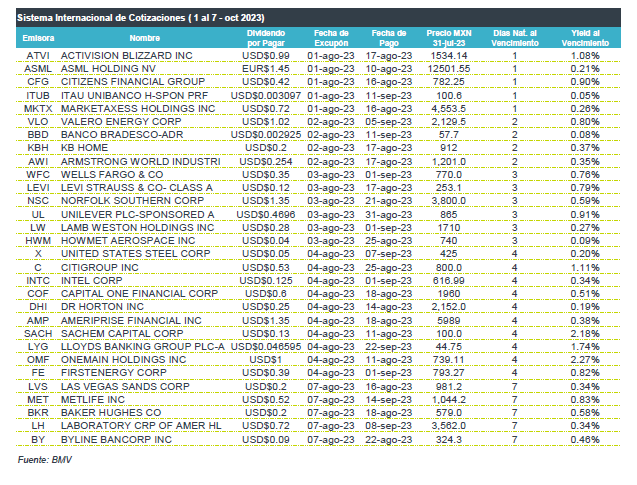
Task: Select price 12501.55 in ASML row
Action: click(448, 69)
